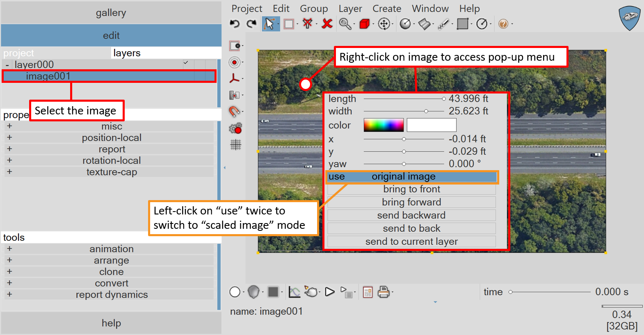The width and height of the screenshot is (644, 335).
Task: Click the play-with-list icon
Action: tap(347, 292)
